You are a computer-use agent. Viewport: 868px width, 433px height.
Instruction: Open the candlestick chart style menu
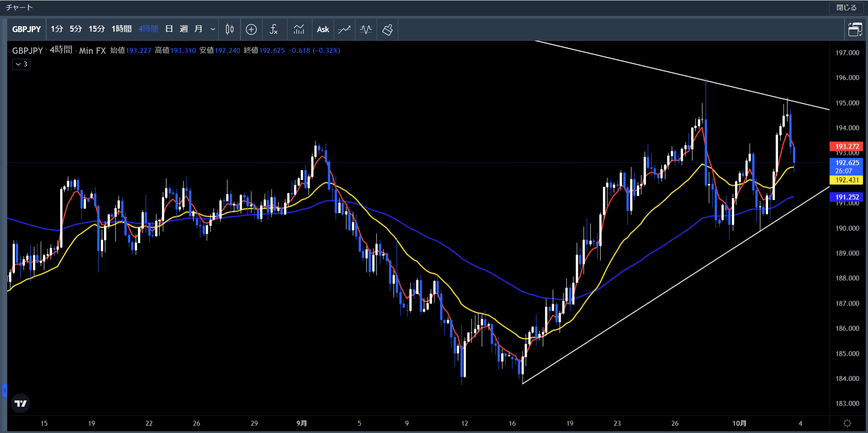(x=230, y=29)
